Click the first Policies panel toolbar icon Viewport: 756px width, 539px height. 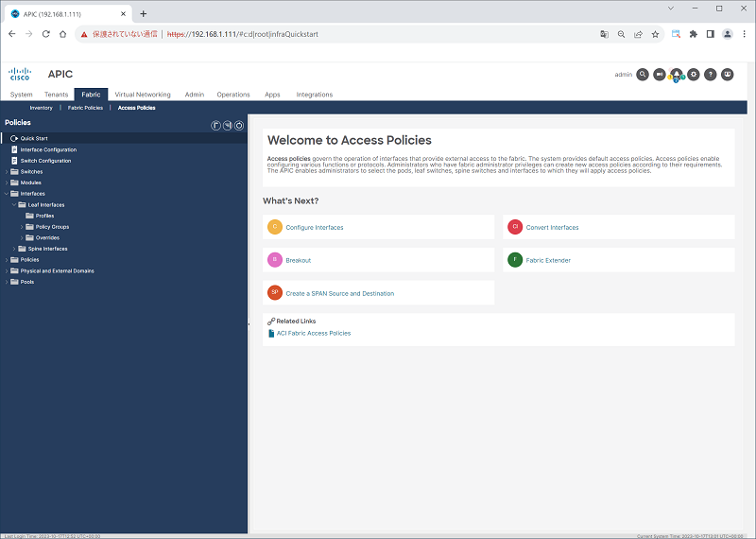click(x=216, y=126)
